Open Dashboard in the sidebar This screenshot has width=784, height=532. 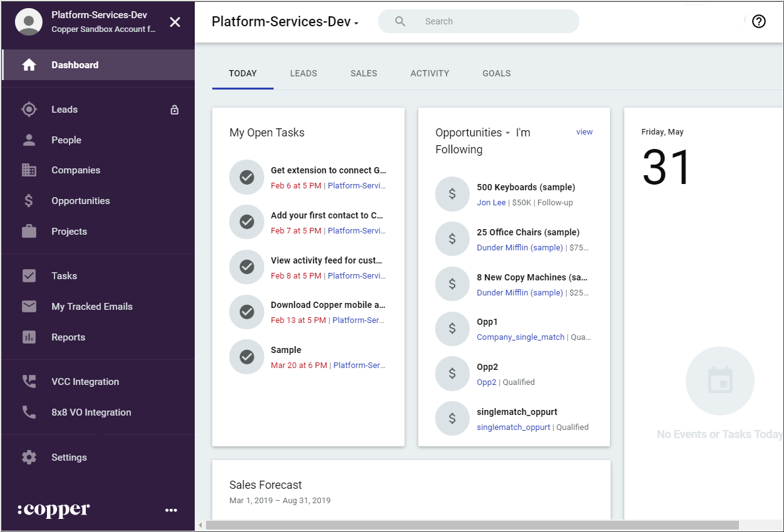pyautogui.click(x=98, y=65)
